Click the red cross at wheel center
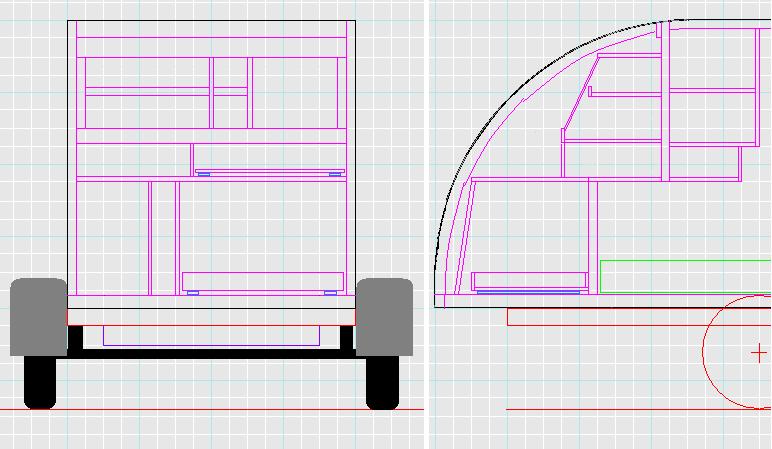Screen dimensions: 772x449 (760, 353)
